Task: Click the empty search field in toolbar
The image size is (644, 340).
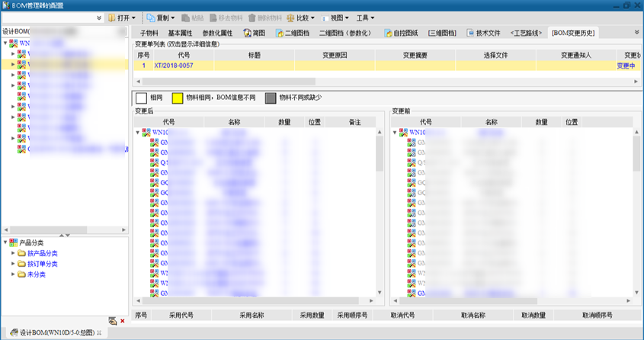Action: tap(49, 18)
